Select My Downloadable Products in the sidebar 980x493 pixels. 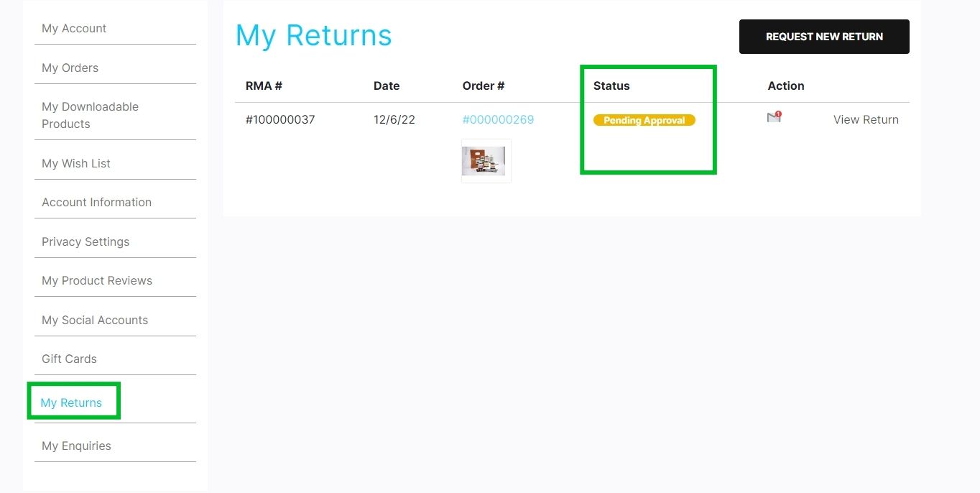click(x=91, y=115)
